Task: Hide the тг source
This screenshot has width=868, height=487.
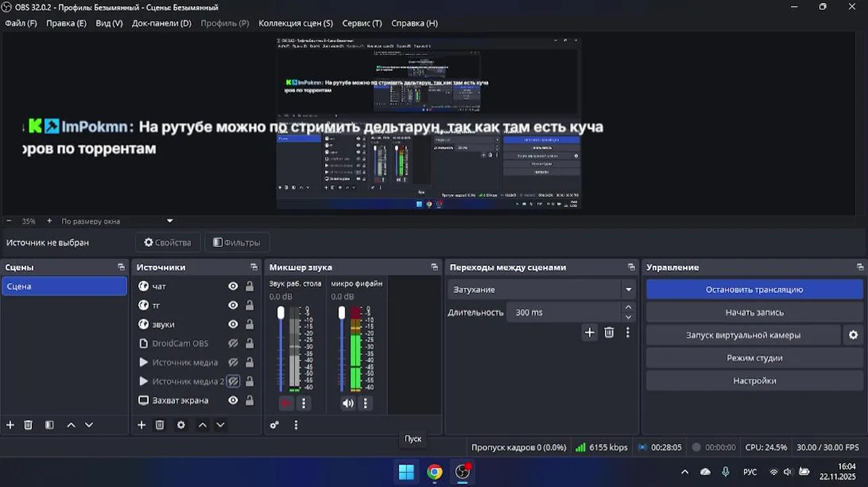Action: 233,305
